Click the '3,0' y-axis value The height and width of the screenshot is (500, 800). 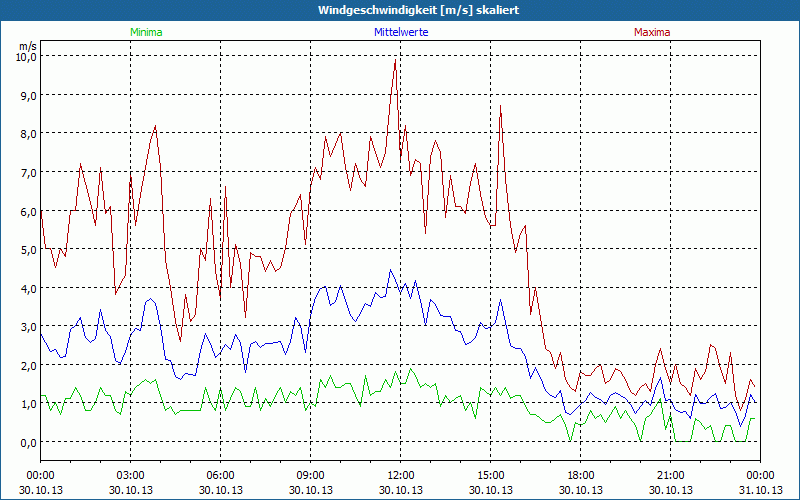29,327
